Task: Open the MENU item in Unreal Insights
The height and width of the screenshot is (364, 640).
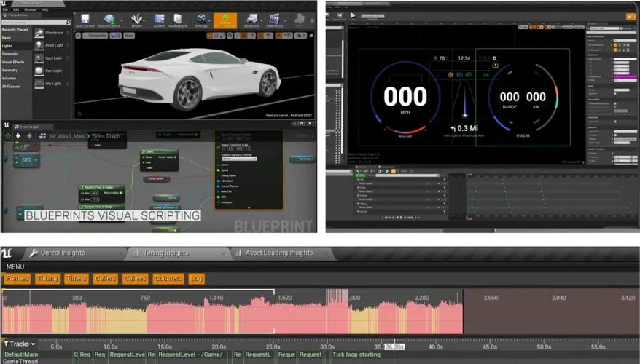Action: click(x=15, y=267)
